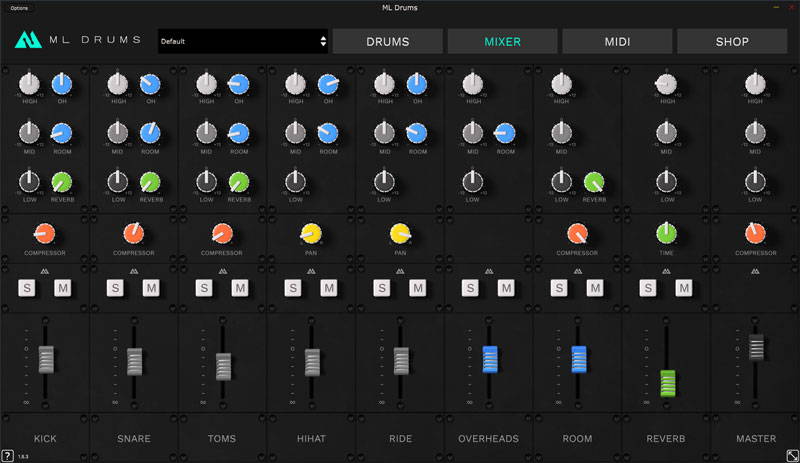Click the Hihat yellow pan knob
The width and height of the screenshot is (800, 463).
coord(311,233)
